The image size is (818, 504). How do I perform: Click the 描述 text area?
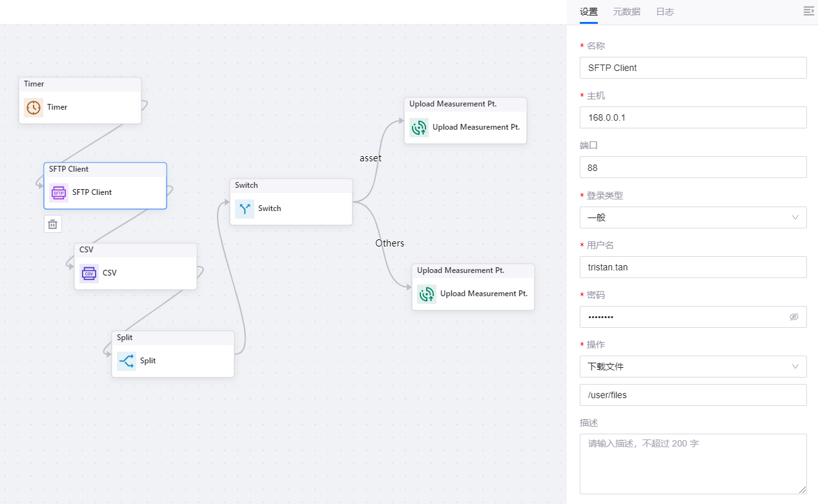pos(693,463)
